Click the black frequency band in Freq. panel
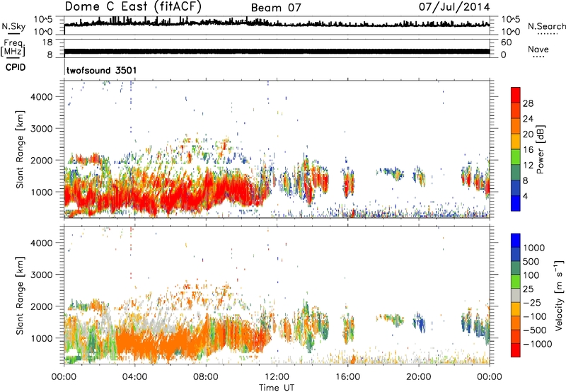 tap(277, 51)
